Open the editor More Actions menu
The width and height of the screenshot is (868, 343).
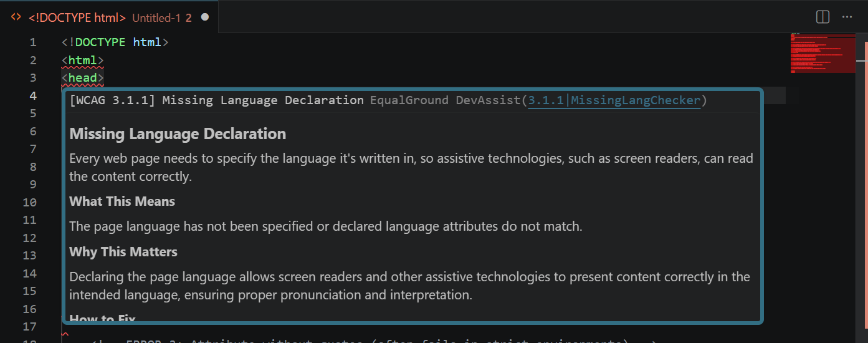click(847, 17)
